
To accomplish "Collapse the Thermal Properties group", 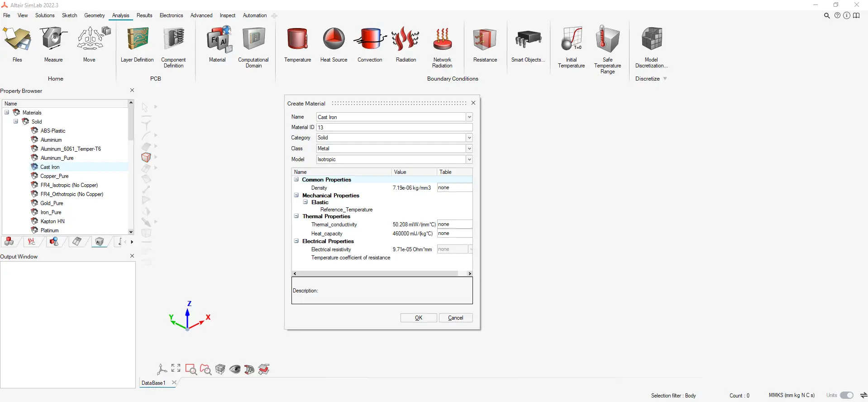I will [296, 216].
